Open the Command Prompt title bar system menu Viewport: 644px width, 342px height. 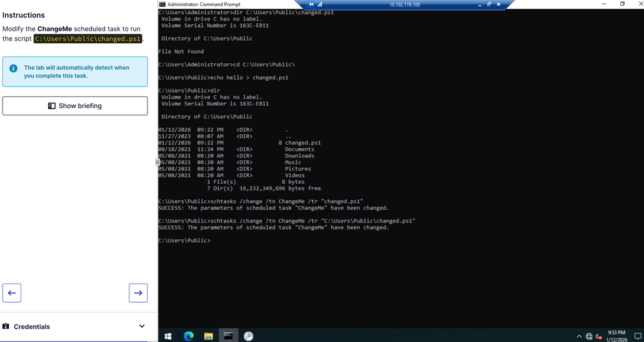click(162, 5)
